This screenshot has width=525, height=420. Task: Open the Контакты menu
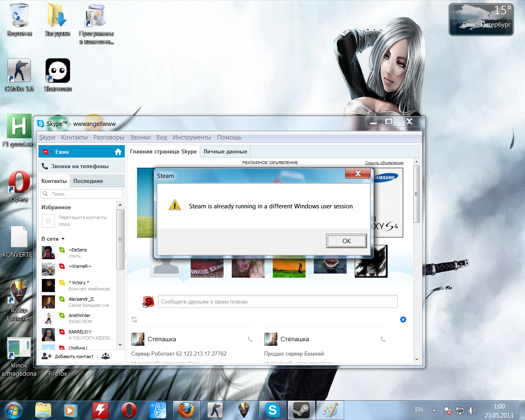click(x=74, y=137)
